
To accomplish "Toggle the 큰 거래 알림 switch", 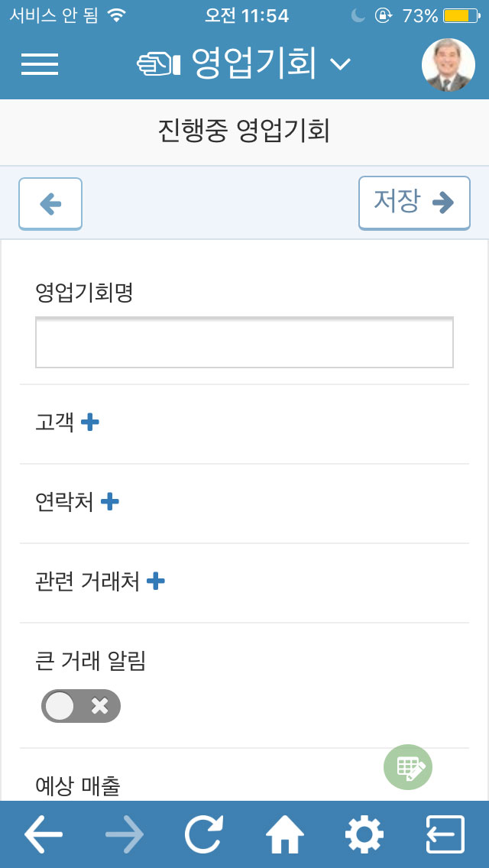I will pos(81,706).
